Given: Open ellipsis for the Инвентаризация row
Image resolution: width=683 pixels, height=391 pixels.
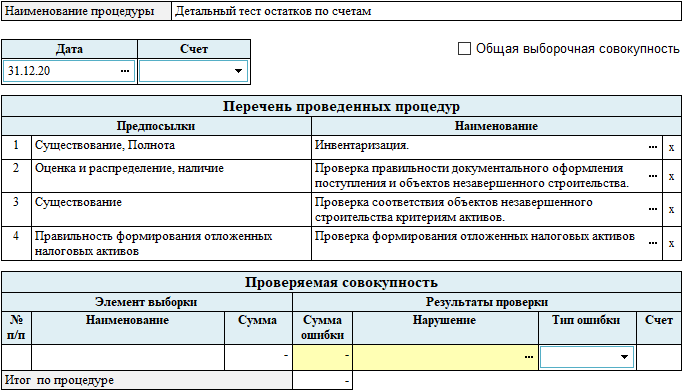Looking at the screenshot, I should (x=653, y=147).
